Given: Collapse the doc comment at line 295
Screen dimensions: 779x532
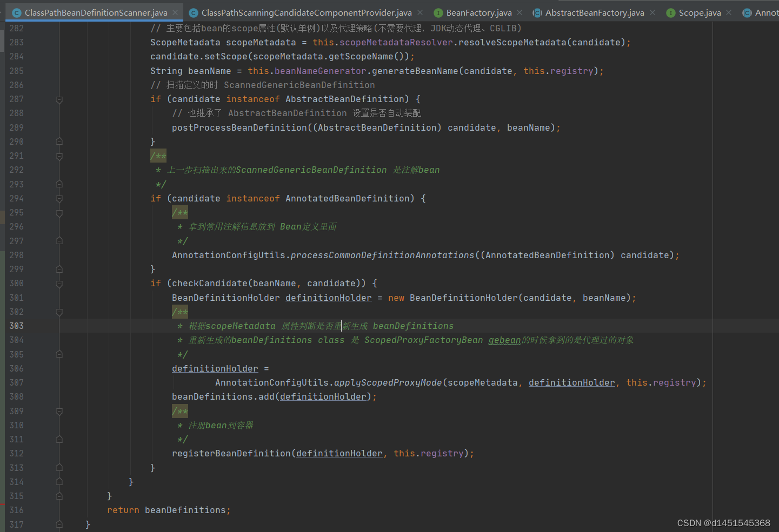Looking at the screenshot, I should [x=59, y=213].
